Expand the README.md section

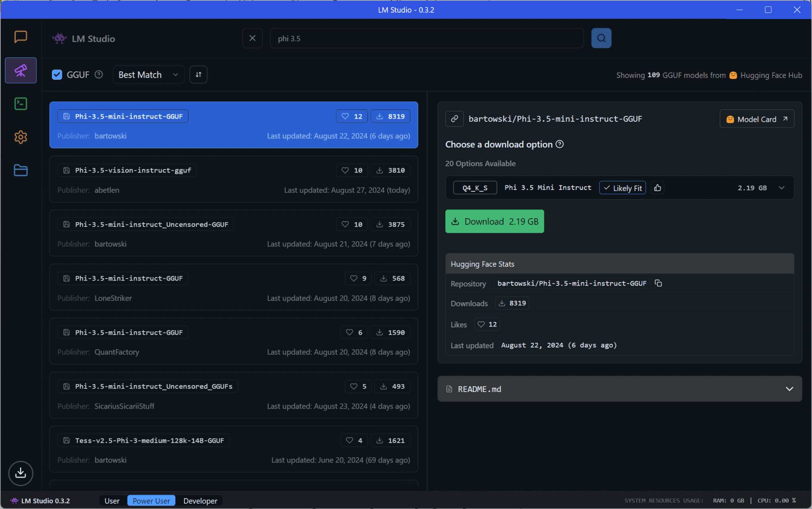pos(790,389)
